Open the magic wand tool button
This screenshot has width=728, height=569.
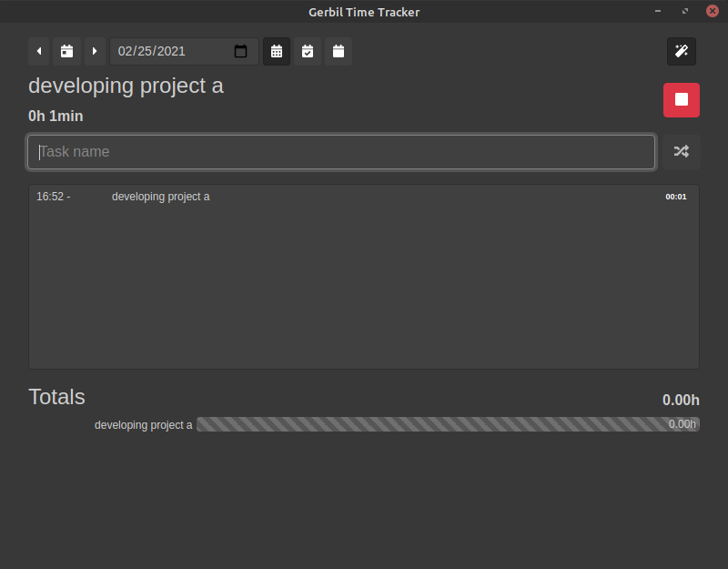(x=681, y=51)
